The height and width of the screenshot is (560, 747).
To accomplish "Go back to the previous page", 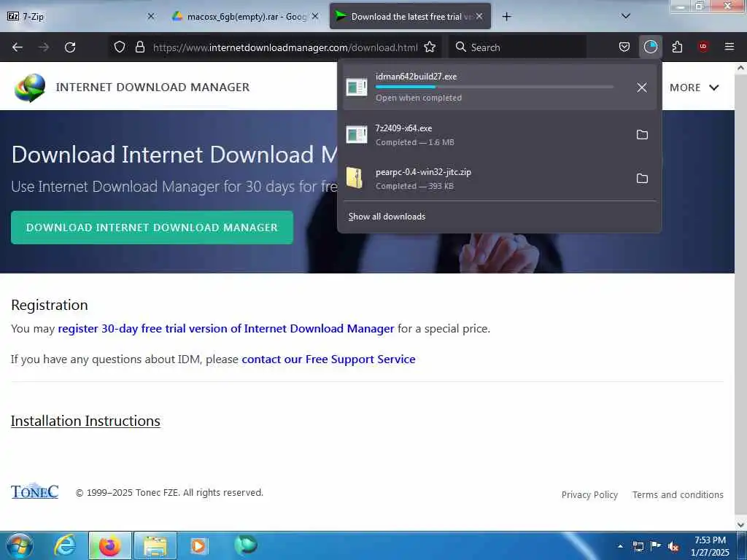I will [18, 47].
